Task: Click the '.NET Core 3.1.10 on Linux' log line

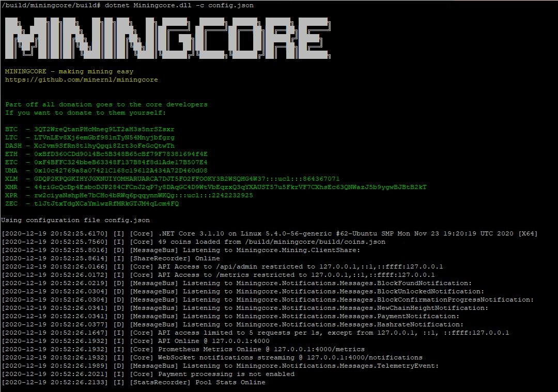Action: coord(269,234)
